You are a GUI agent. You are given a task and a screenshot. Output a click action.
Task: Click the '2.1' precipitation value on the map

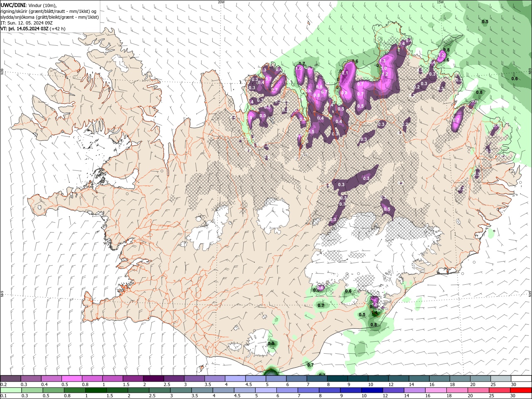point(345,73)
